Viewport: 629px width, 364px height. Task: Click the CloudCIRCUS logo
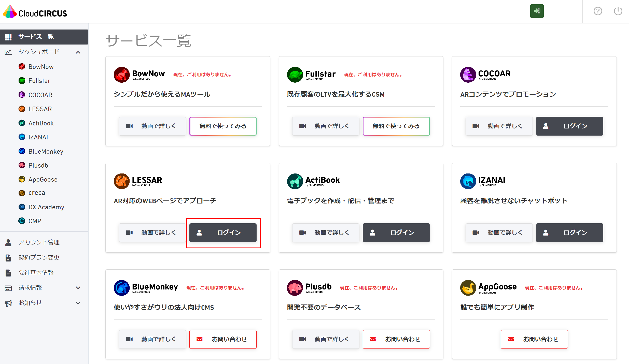(35, 11)
